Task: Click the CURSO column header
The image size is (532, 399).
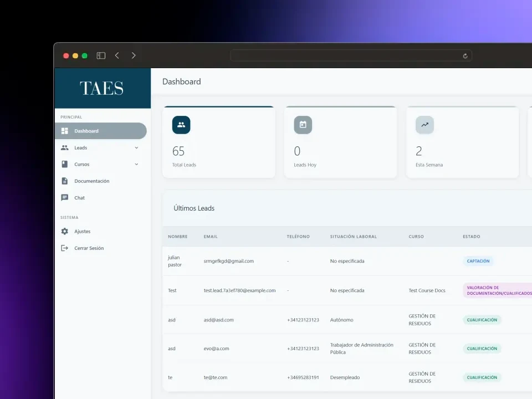Action: 416,237
